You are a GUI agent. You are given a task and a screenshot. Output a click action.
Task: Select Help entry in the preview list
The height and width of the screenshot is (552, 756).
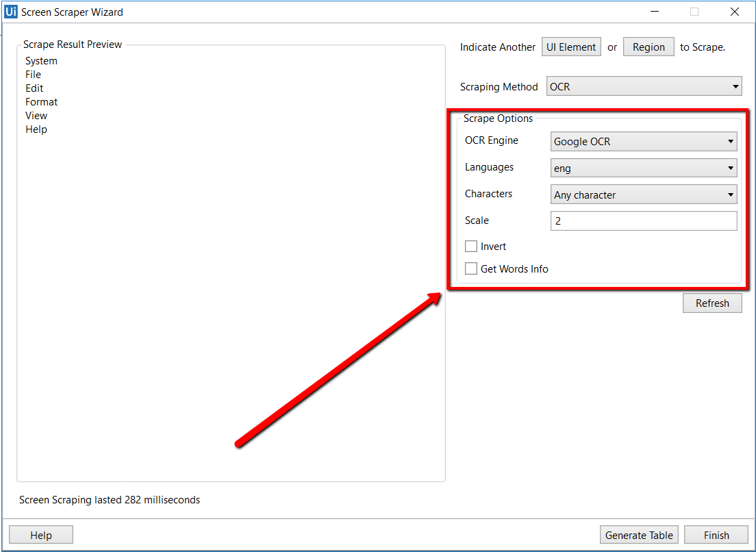point(36,129)
